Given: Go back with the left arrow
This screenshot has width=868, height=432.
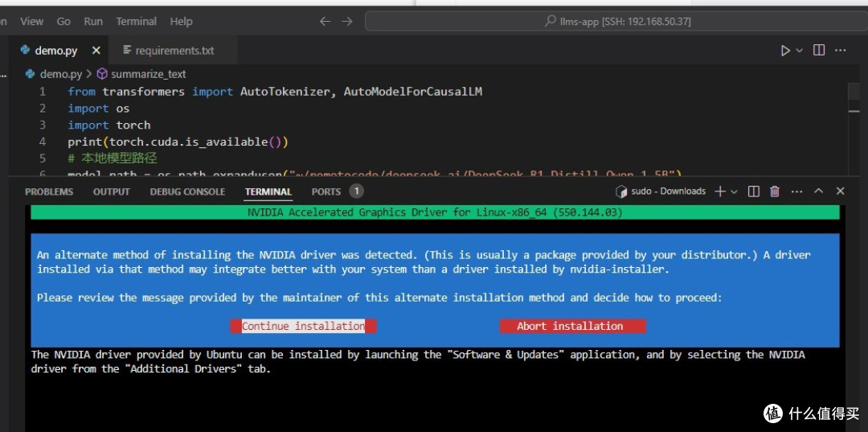Looking at the screenshot, I should pyautogui.click(x=325, y=22).
